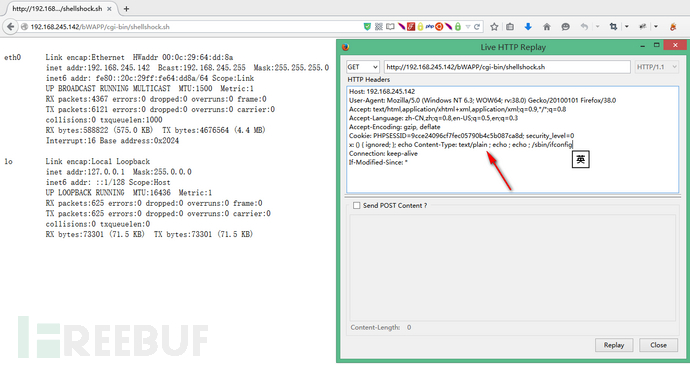Bookmark this page with star icon
This screenshot has height=365, width=690.
(x=494, y=27)
